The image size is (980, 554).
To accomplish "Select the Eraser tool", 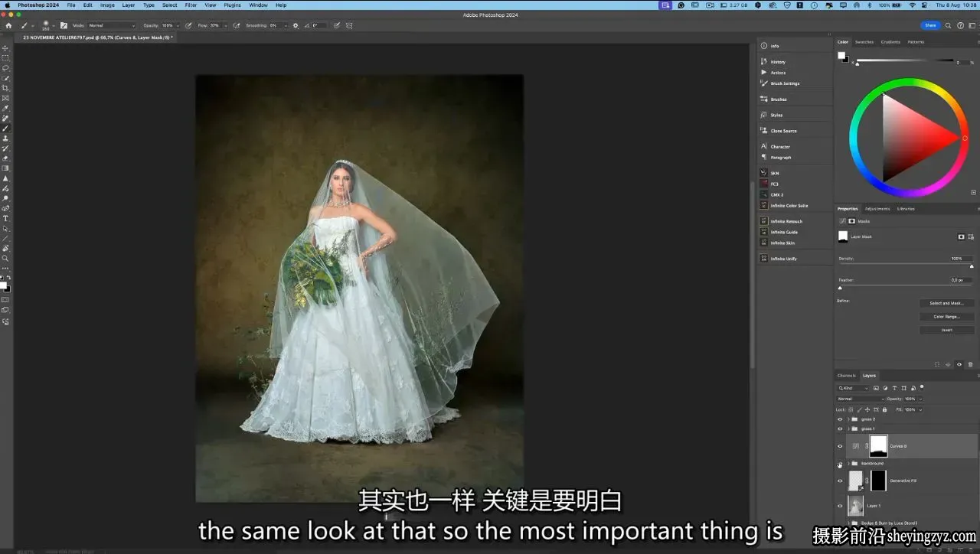I will (x=5, y=158).
